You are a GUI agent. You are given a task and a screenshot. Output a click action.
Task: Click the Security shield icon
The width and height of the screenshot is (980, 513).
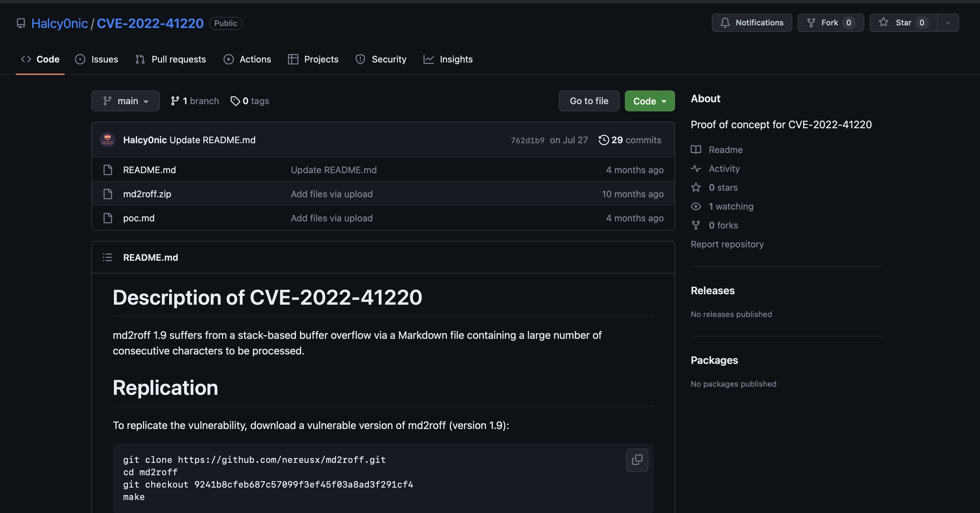(x=360, y=59)
